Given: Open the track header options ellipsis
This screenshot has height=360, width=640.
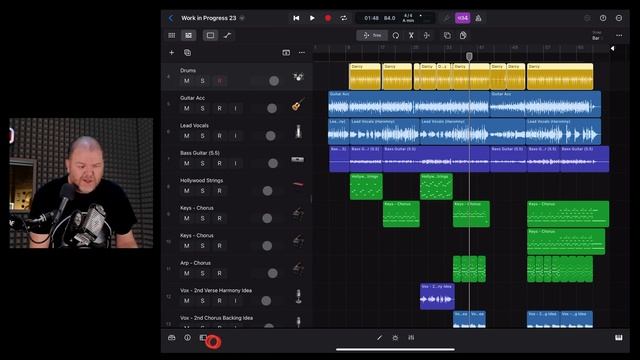Looking at the screenshot, I should [x=302, y=53].
